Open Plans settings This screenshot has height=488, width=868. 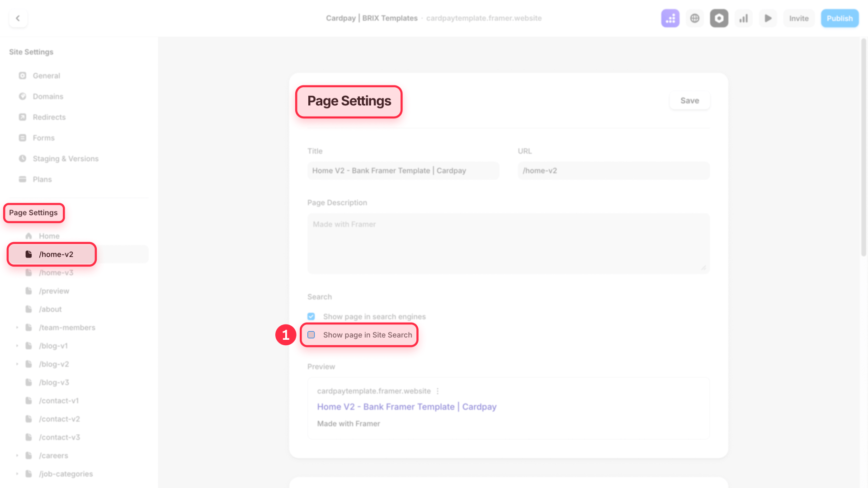[42, 179]
